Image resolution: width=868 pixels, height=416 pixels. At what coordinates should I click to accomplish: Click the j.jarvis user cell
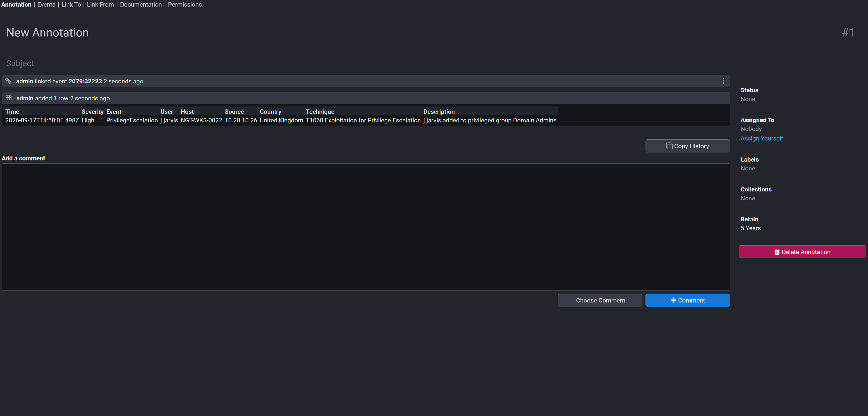[169, 120]
